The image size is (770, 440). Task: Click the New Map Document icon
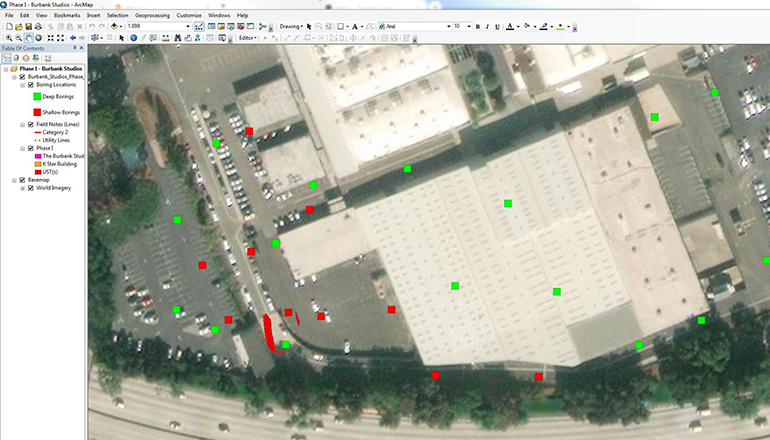click(x=9, y=26)
